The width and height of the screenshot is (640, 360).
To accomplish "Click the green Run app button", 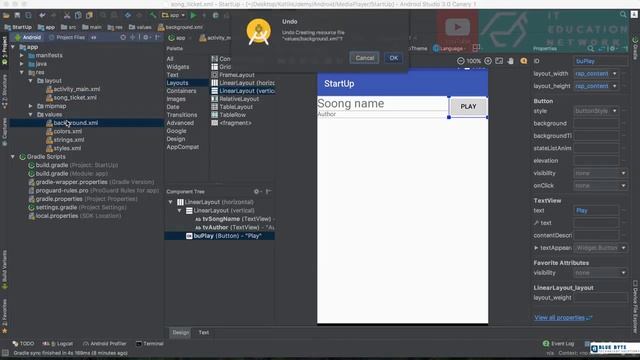I will (193, 16).
